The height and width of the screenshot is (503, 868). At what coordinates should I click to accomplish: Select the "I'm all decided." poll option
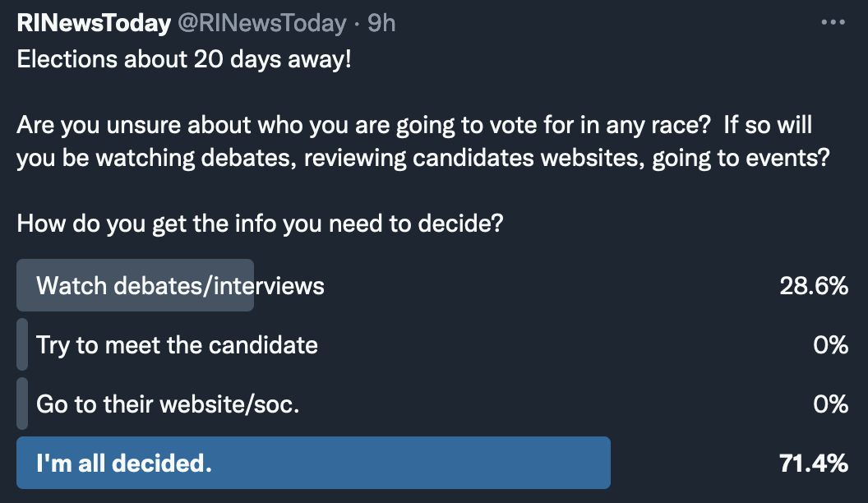[124, 464]
